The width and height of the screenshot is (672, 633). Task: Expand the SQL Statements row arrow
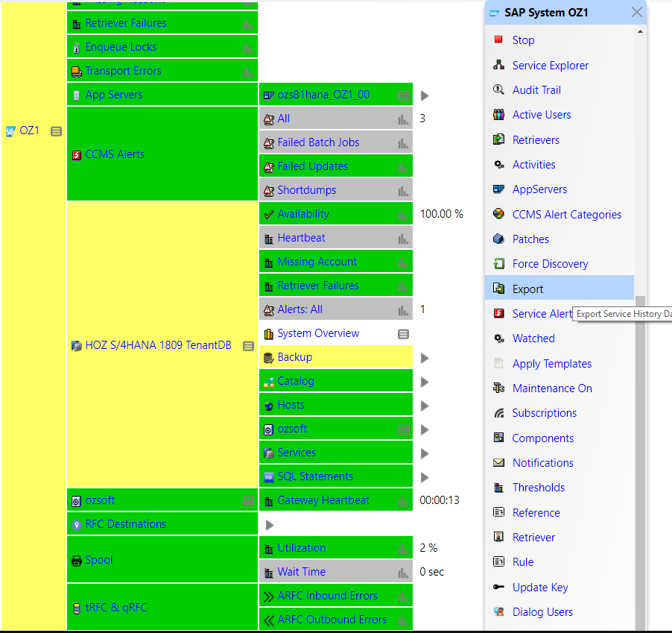[x=425, y=477]
